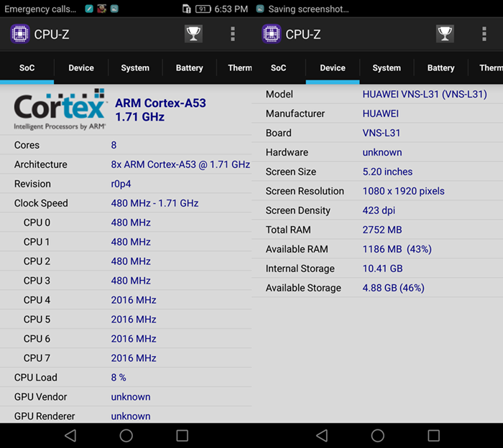Tap the Cores row value '8'
Screen dimensions: 503x448
114,145
